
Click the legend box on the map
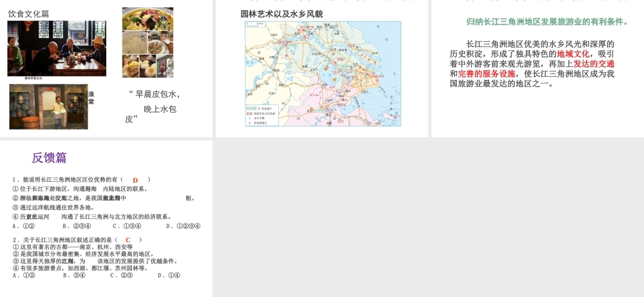262,115
